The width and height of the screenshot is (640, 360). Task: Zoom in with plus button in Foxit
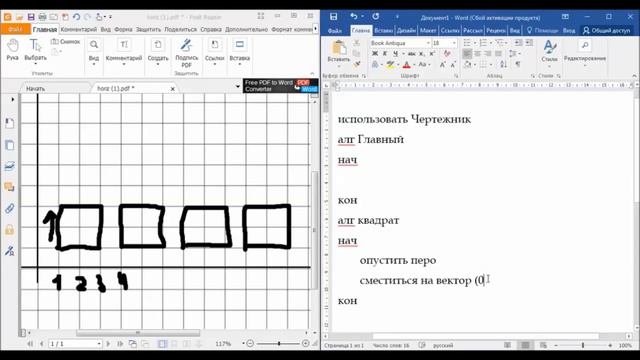pos(305,344)
